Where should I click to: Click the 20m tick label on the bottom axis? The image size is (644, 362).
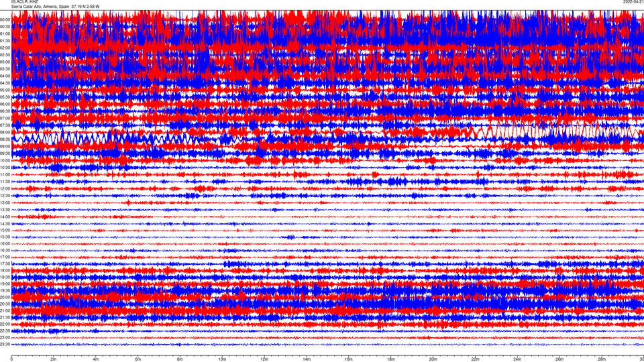coord(433,359)
